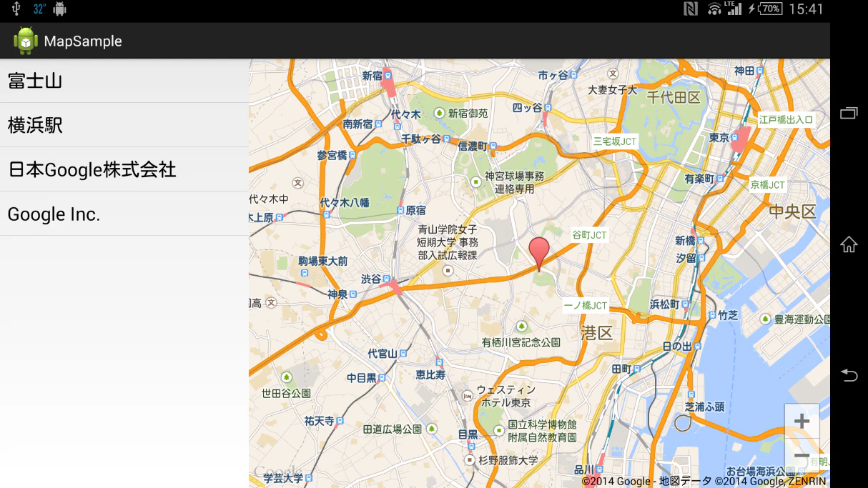Tap 有楽町 station label
Viewport: 868px width, 488px height.
point(699,179)
